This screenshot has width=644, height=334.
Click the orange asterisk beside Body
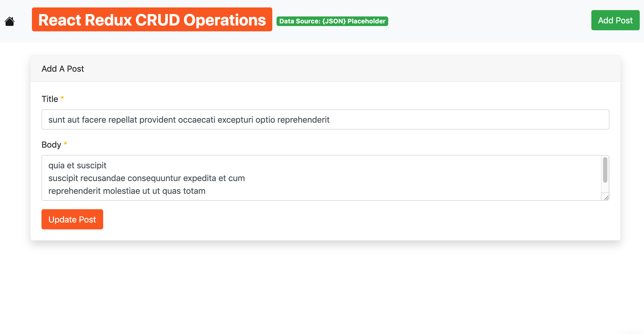(x=65, y=144)
